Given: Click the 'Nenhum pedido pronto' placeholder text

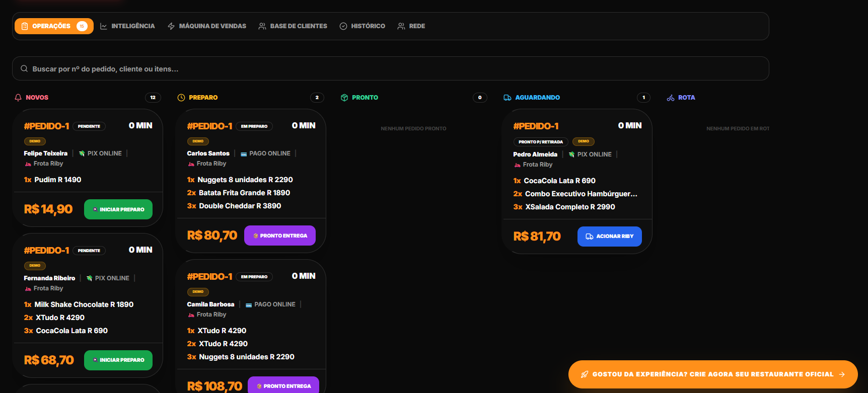Looking at the screenshot, I should [413, 129].
